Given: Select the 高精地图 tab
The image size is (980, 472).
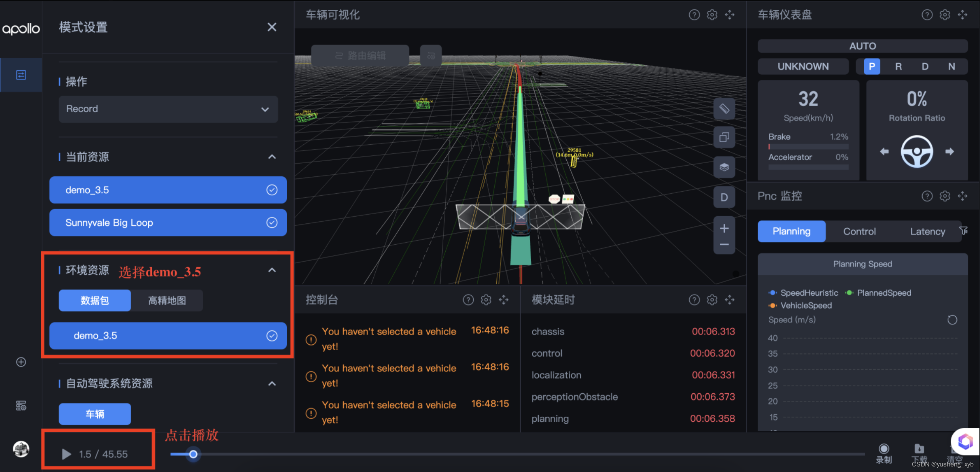Looking at the screenshot, I should (167, 300).
